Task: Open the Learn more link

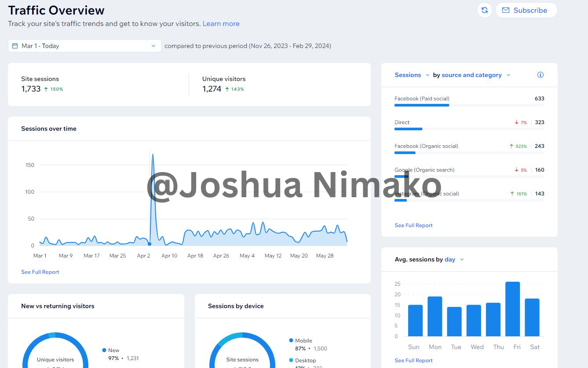Action: [x=221, y=24]
